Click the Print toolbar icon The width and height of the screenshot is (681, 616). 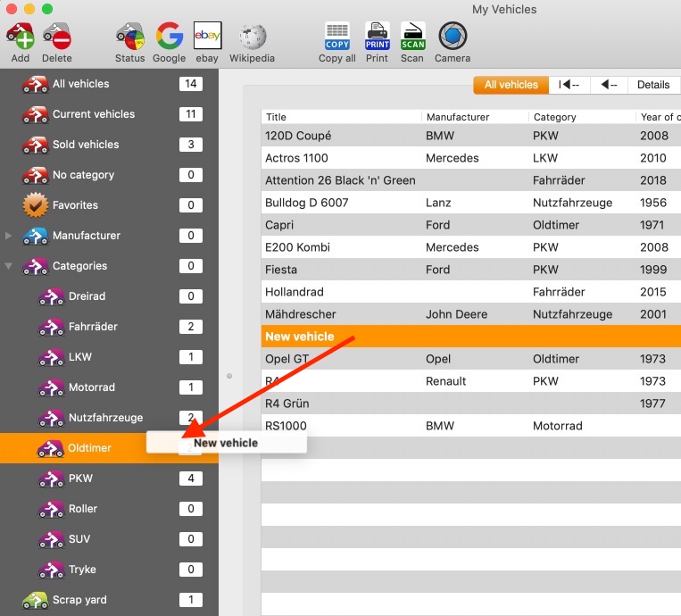click(377, 36)
